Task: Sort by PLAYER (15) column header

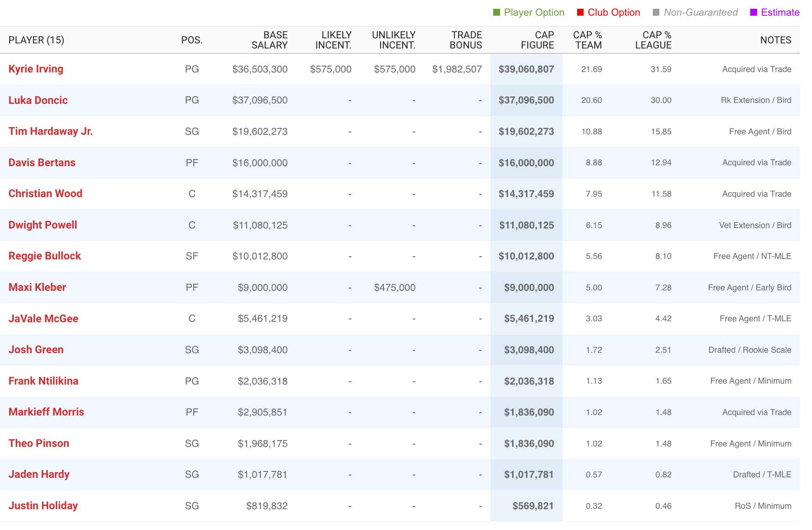Action: point(36,40)
